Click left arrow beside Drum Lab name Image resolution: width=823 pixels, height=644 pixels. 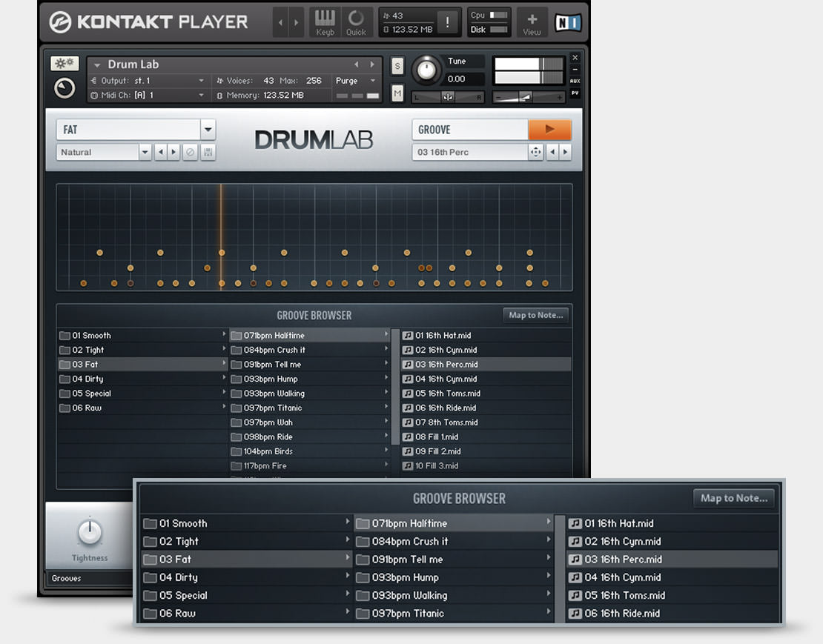tap(357, 64)
